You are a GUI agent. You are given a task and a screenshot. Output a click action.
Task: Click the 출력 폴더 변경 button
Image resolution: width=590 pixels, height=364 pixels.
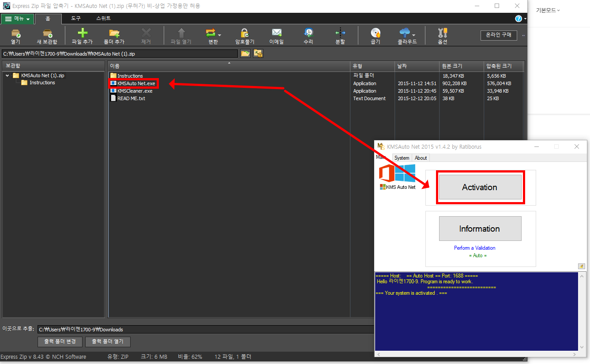60,341
